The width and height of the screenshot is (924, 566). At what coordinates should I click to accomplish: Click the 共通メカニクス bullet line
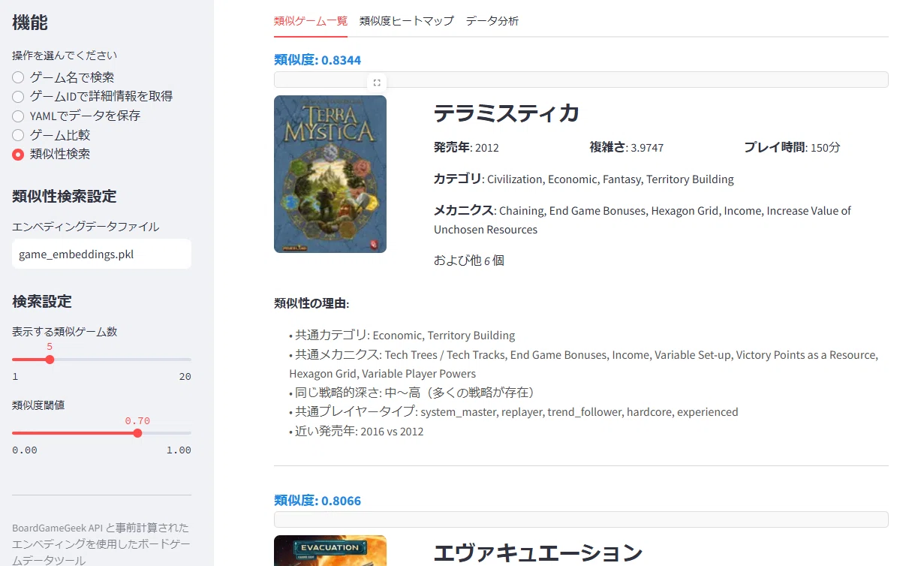pos(584,364)
